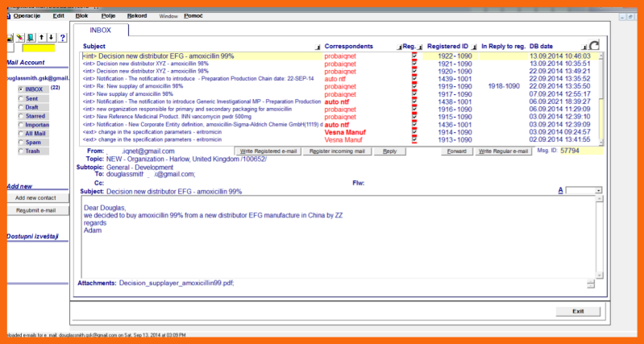Open the Blok menu
The width and height of the screenshot is (644, 344).
81,16
